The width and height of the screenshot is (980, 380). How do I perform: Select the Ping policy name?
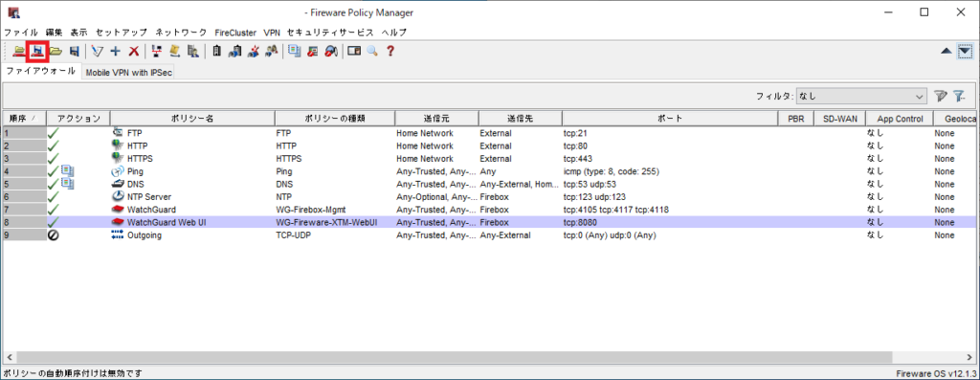(x=135, y=171)
